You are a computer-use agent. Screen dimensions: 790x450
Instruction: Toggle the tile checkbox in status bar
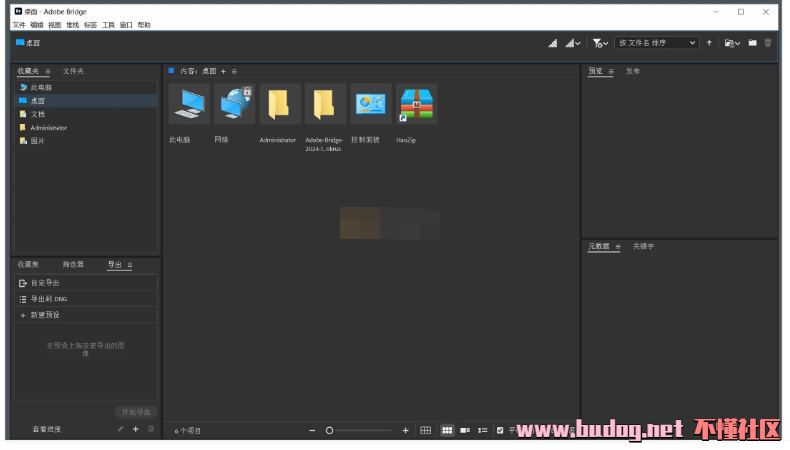(x=500, y=431)
